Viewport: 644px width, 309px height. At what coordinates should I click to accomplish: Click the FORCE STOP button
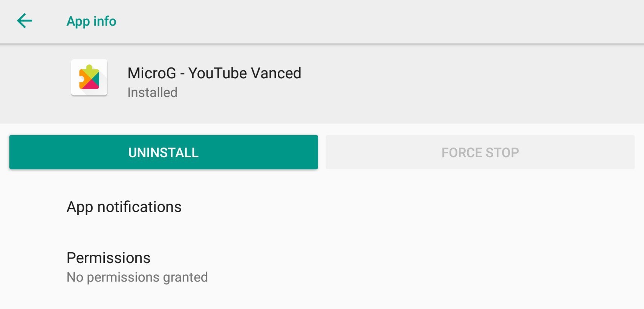480,152
